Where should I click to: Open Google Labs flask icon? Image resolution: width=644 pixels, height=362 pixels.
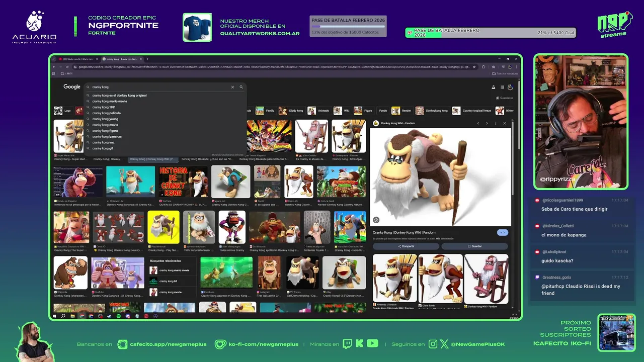[494, 87]
